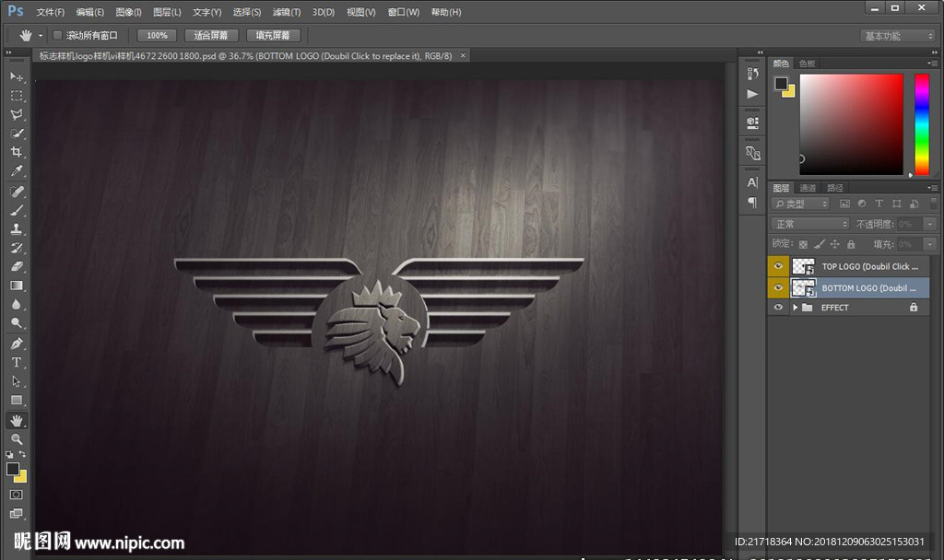Screen dimensions: 944x560
Task: Select the Path Selection tool
Action: coord(17,381)
